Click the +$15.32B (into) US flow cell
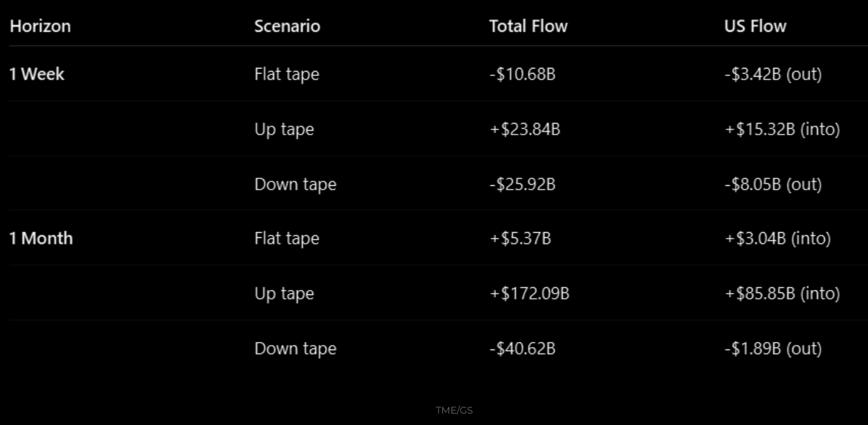Viewport: 868px width, 425px height. tap(782, 129)
